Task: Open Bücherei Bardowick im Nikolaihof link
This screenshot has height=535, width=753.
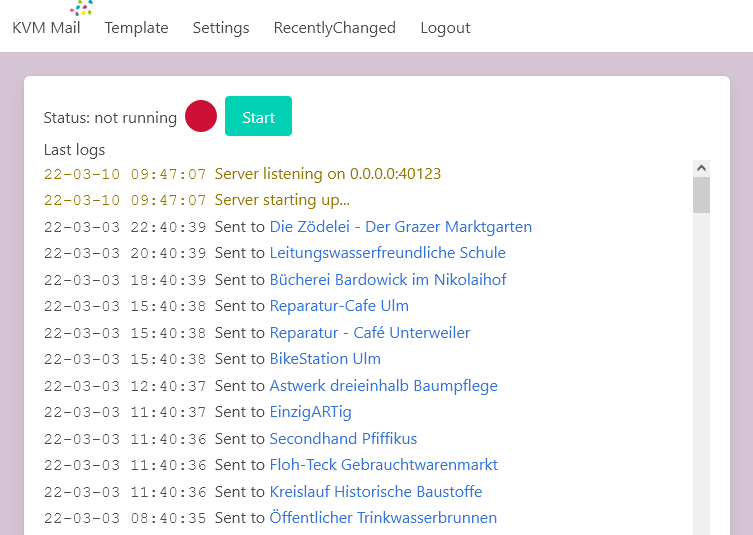Action: 388,280
